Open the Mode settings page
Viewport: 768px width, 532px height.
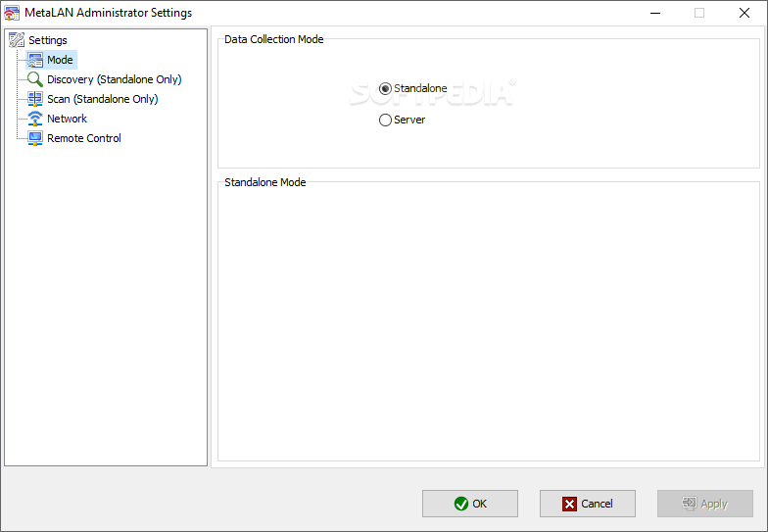coord(60,60)
